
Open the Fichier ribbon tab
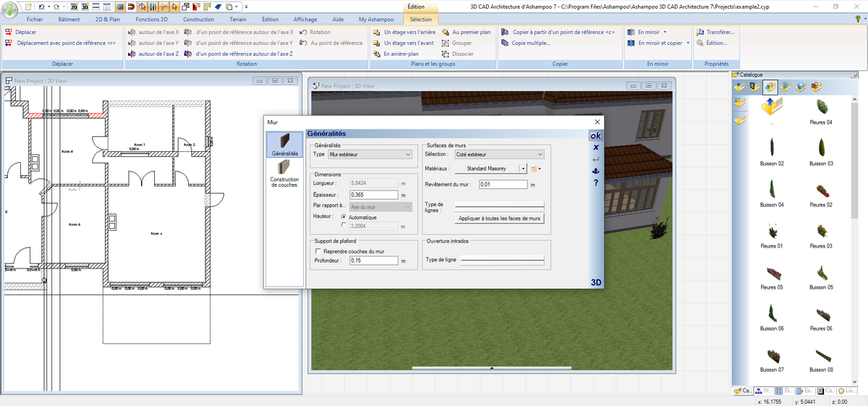point(35,20)
